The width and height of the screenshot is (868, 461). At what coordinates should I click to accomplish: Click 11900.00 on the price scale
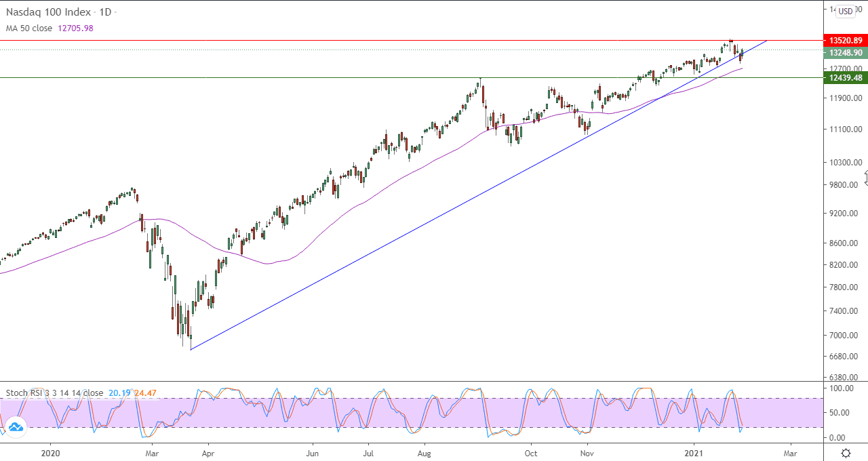point(846,98)
